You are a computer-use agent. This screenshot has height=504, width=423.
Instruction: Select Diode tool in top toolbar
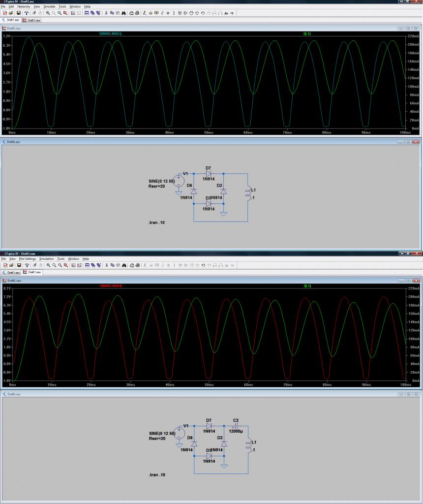(180, 13)
